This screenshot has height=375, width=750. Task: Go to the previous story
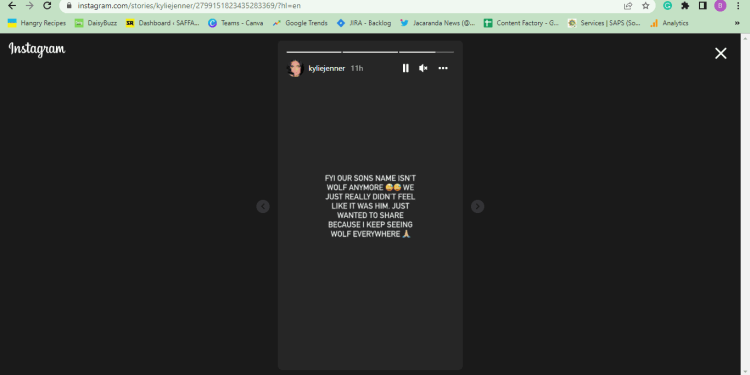click(x=263, y=206)
